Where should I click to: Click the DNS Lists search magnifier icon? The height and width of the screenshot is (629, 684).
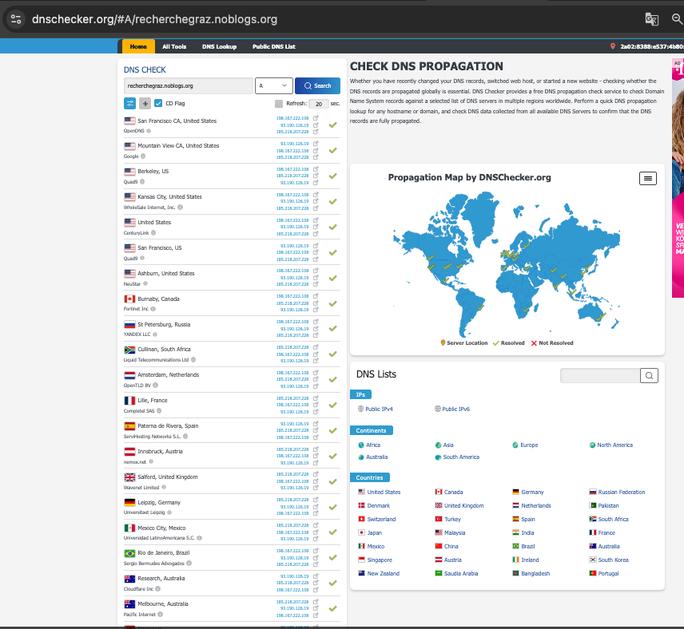coord(649,375)
